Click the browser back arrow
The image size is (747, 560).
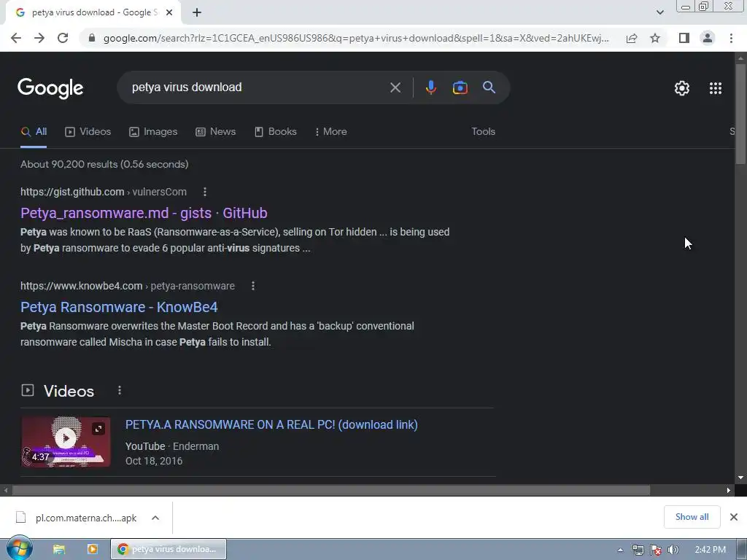[16, 38]
